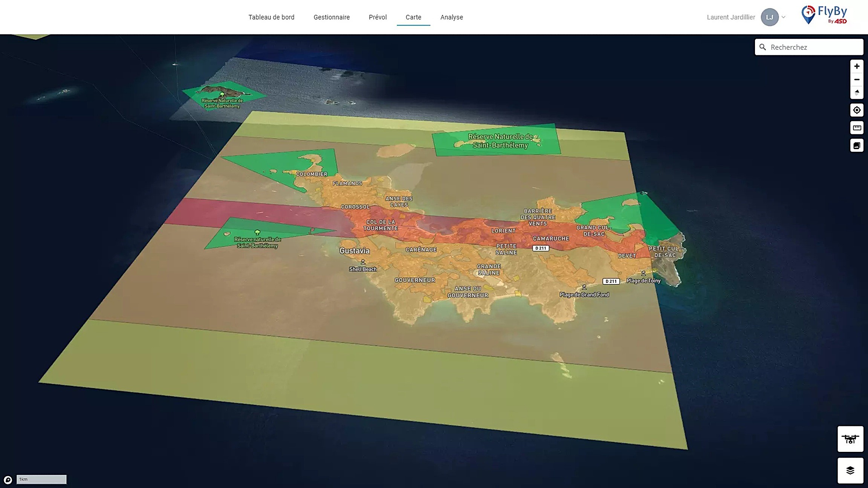
Task: Zoom in with the plus button
Action: [857, 66]
